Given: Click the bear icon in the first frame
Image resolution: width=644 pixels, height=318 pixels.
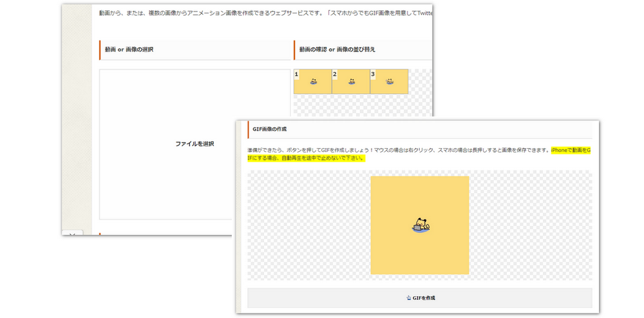Looking at the screenshot, I should 314,82.
